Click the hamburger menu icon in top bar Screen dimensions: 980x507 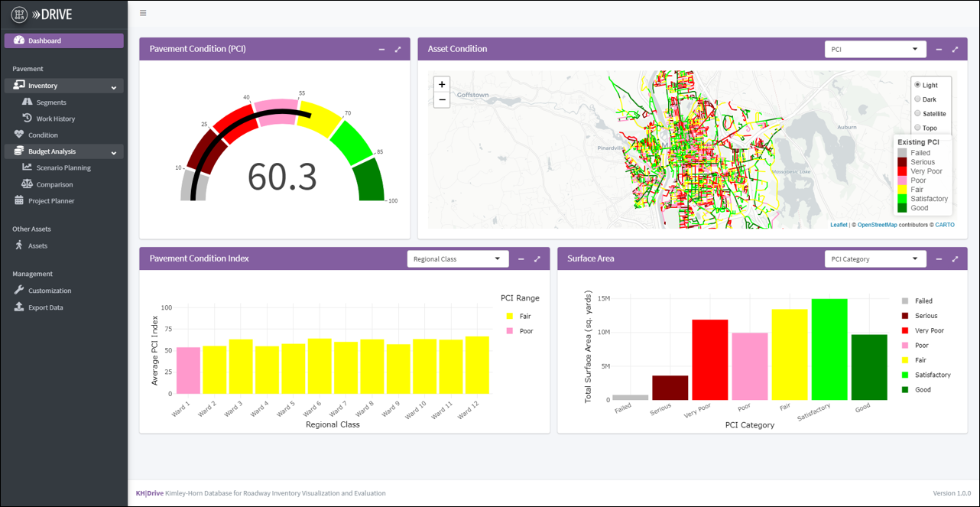tap(143, 13)
